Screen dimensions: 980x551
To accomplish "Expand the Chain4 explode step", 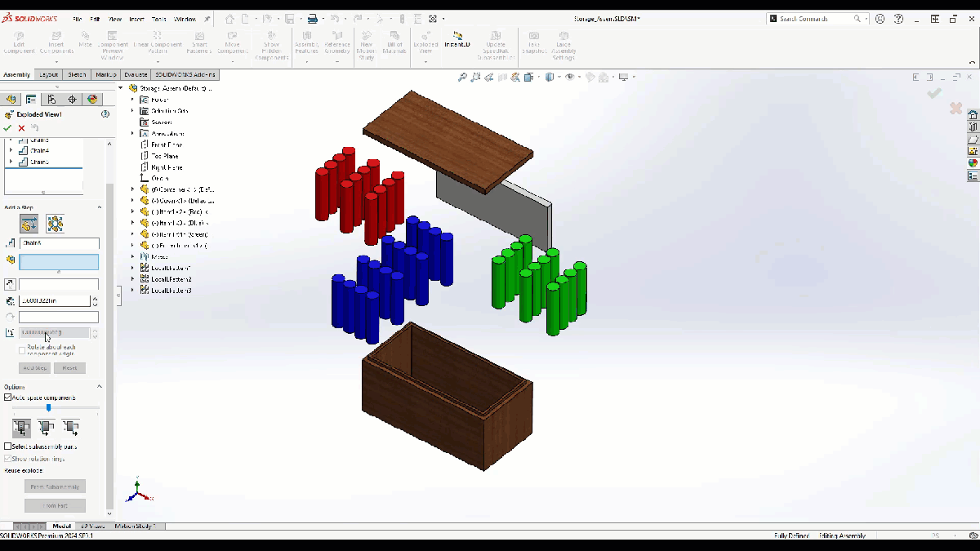I will pyautogui.click(x=11, y=150).
